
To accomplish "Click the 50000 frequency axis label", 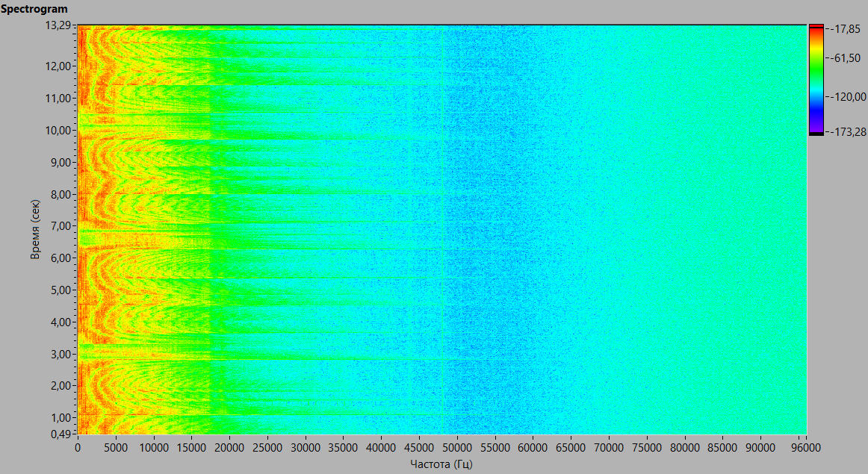I will pyautogui.click(x=457, y=447).
